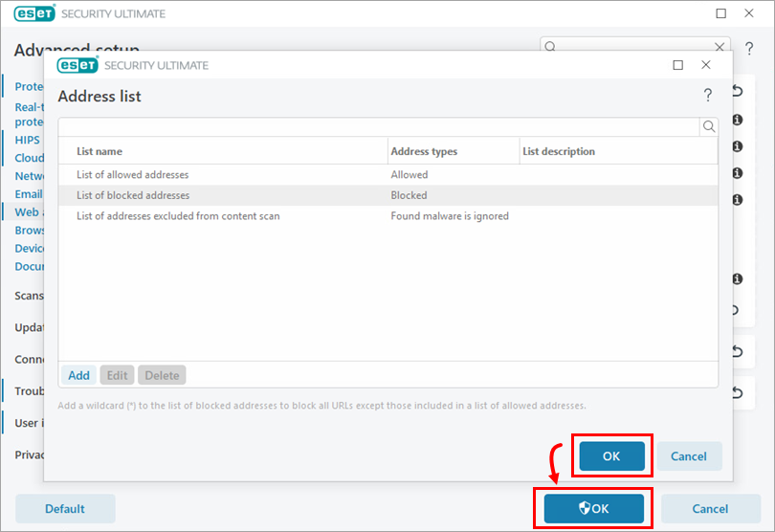Click the Default button in Advanced setup

coord(65,509)
